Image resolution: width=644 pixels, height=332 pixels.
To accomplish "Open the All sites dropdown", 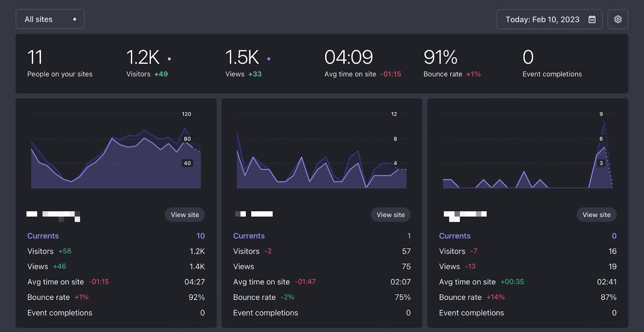I will tap(50, 19).
